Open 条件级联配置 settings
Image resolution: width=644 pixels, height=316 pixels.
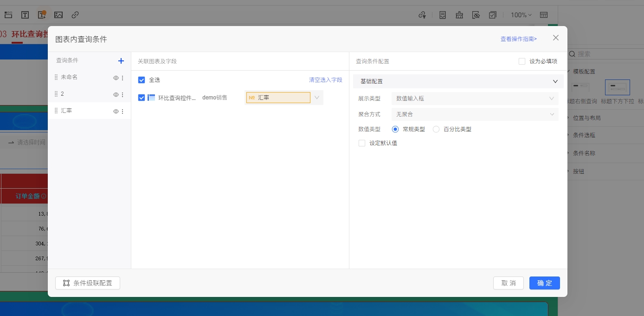point(88,283)
